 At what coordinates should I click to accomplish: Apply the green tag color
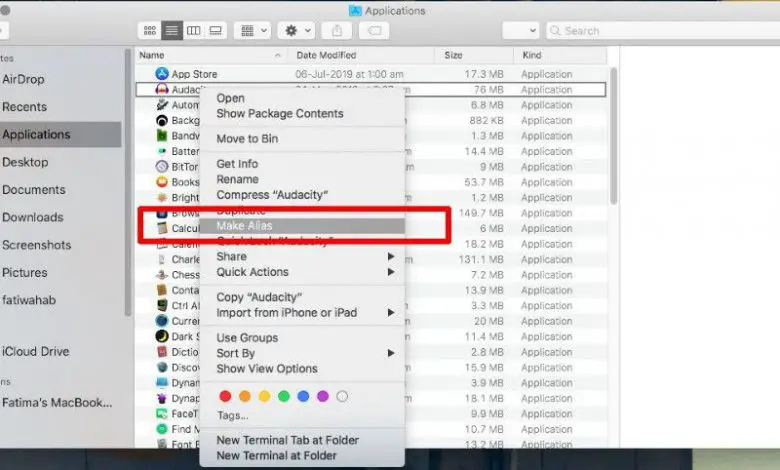pos(284,396)
